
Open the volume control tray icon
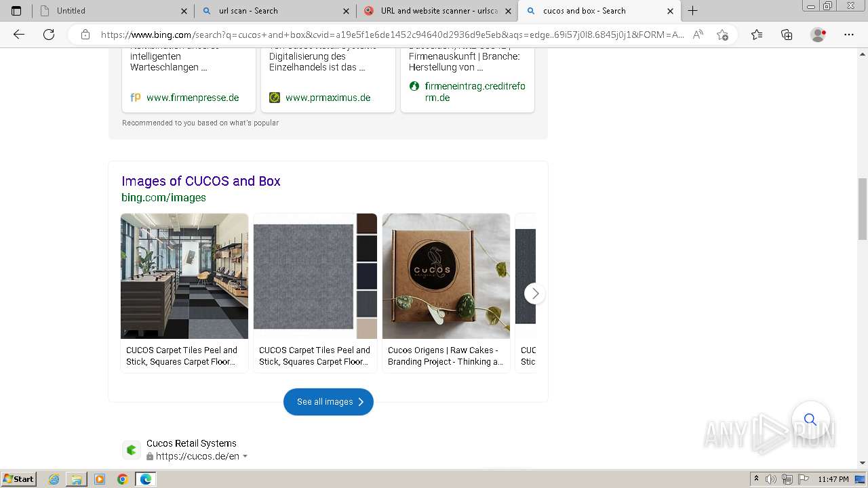pyautogui.click(x=771, y=479)
